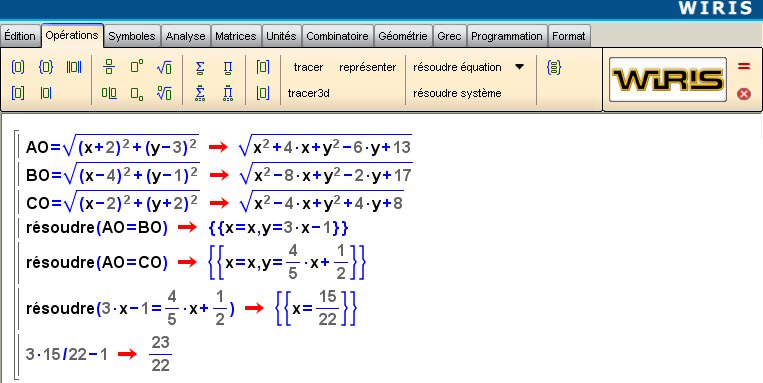Place cursor in the 3·15/22−1 expression
The height and width of the screenshot is (383, 763).
click(67, 354)
